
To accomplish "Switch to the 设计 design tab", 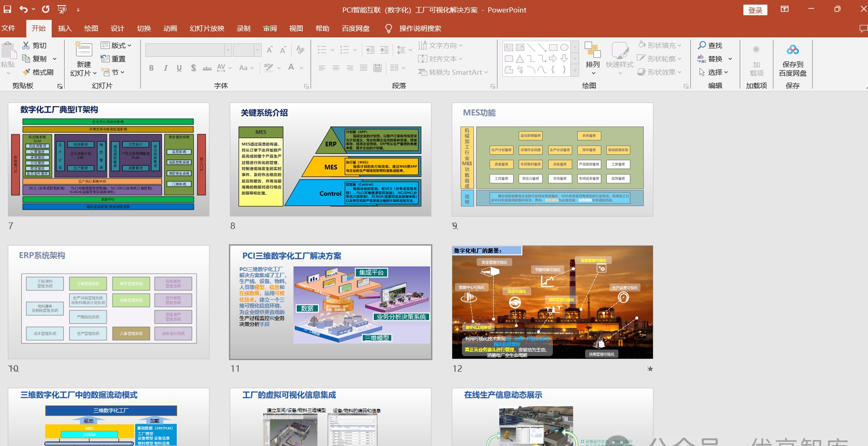I will coord(118,28).
